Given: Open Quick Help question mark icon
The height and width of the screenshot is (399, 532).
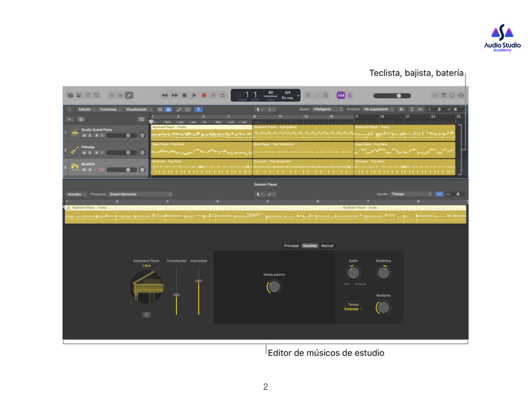Looking at the screenshot, I should click(87, 96).
